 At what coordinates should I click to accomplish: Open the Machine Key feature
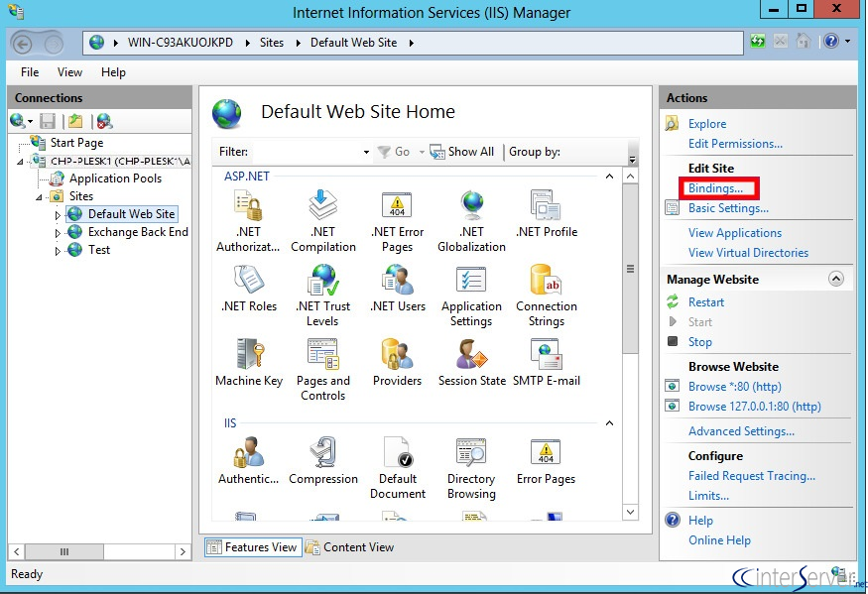point(249,363)
